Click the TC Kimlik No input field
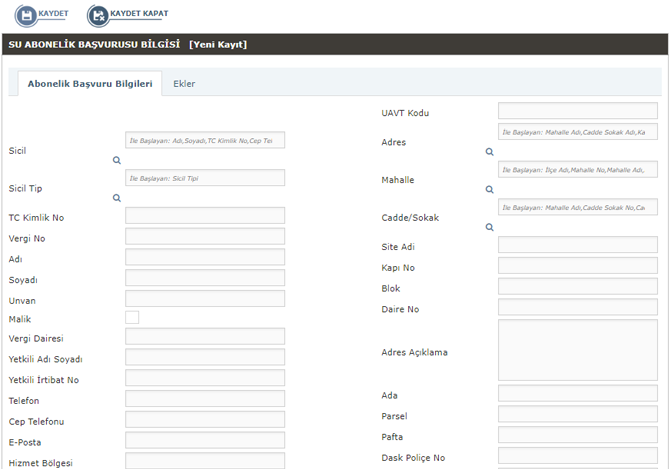 point(204,216)
